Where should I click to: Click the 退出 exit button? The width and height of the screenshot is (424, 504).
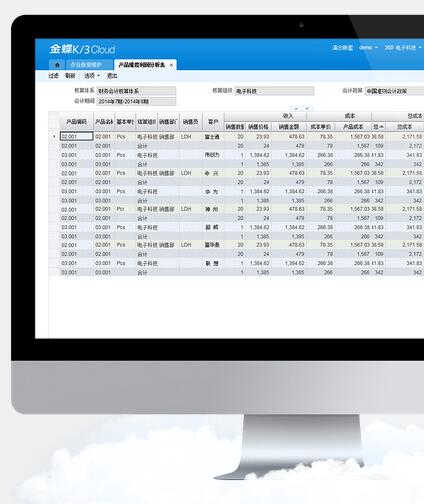(112, 76)
